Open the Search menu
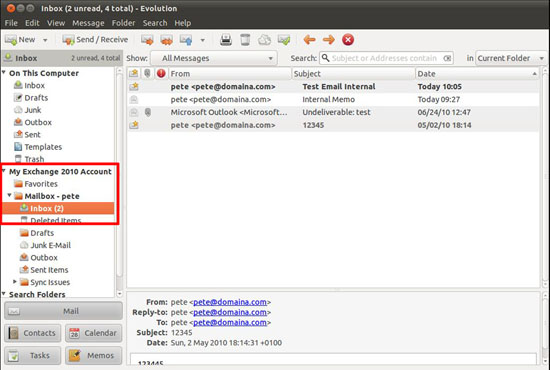550x370 pixels. click(155, 23)
